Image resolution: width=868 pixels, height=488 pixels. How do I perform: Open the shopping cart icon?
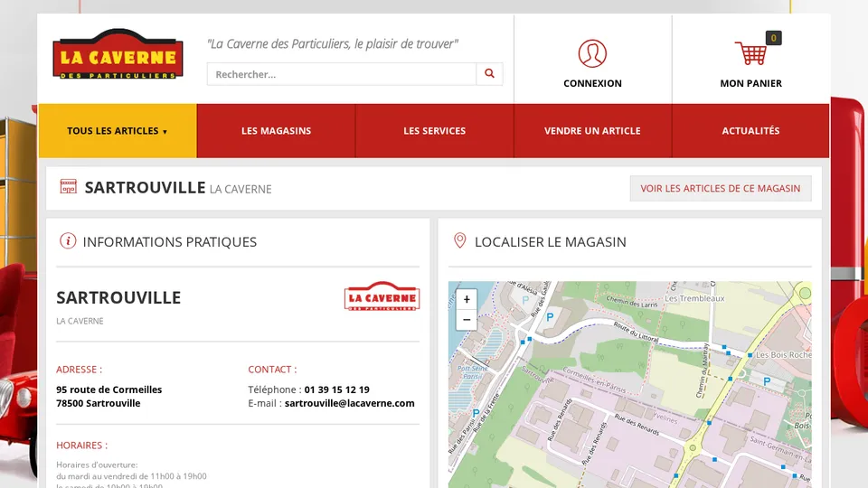(x=750, y=53)
